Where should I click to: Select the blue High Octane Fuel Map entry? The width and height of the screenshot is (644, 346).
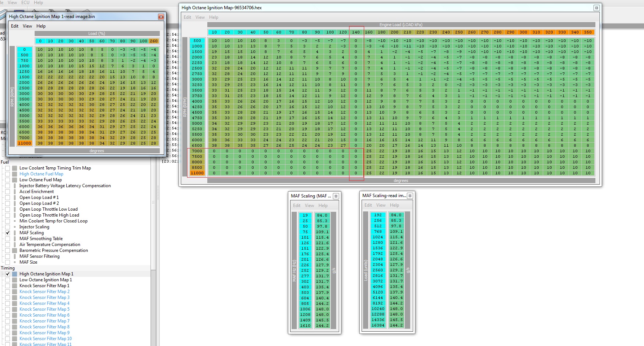[x=41, y=174]
